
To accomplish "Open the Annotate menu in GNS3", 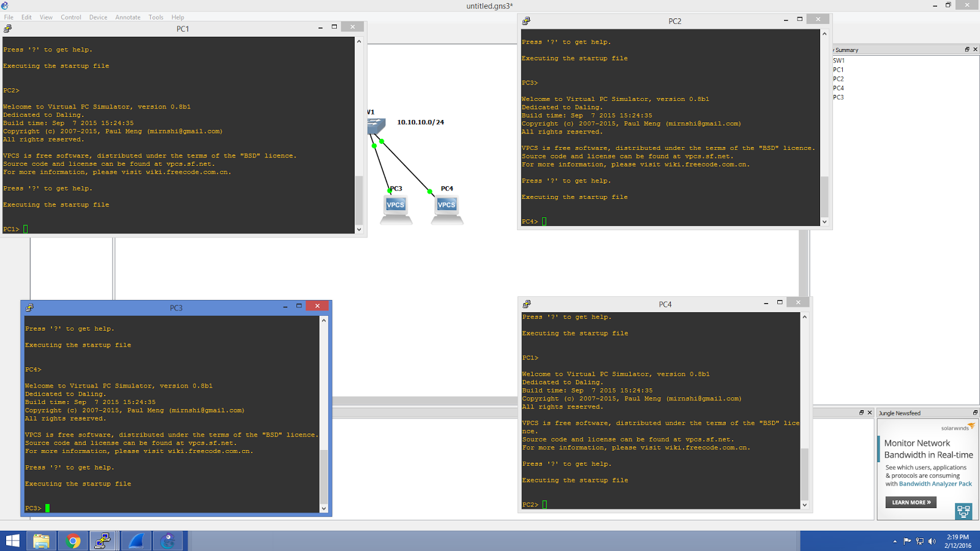I will [128, 17].
